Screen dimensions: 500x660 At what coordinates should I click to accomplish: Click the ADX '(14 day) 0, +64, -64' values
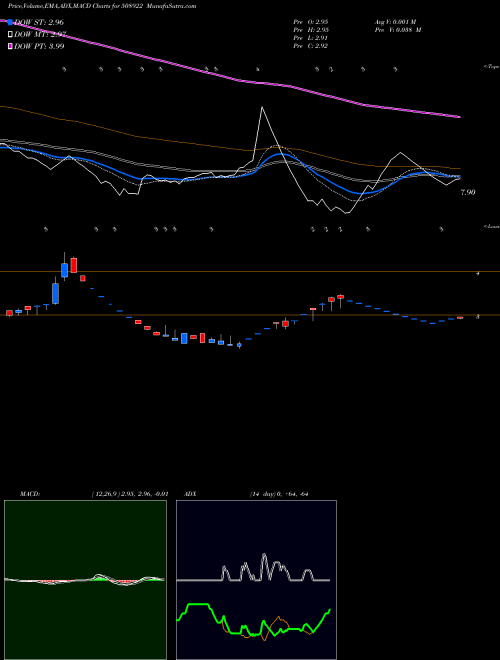coord(279,494)
